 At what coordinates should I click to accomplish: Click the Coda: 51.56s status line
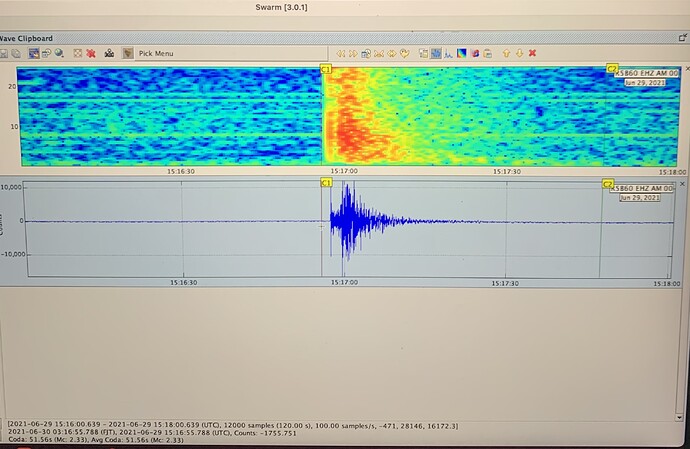tap(95, 440)
